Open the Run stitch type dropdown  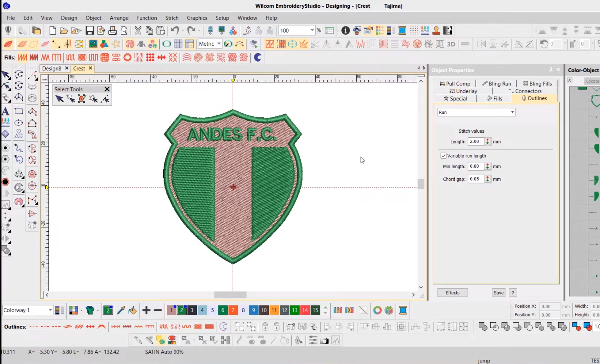pyautogui.click(x=512, y=112)
